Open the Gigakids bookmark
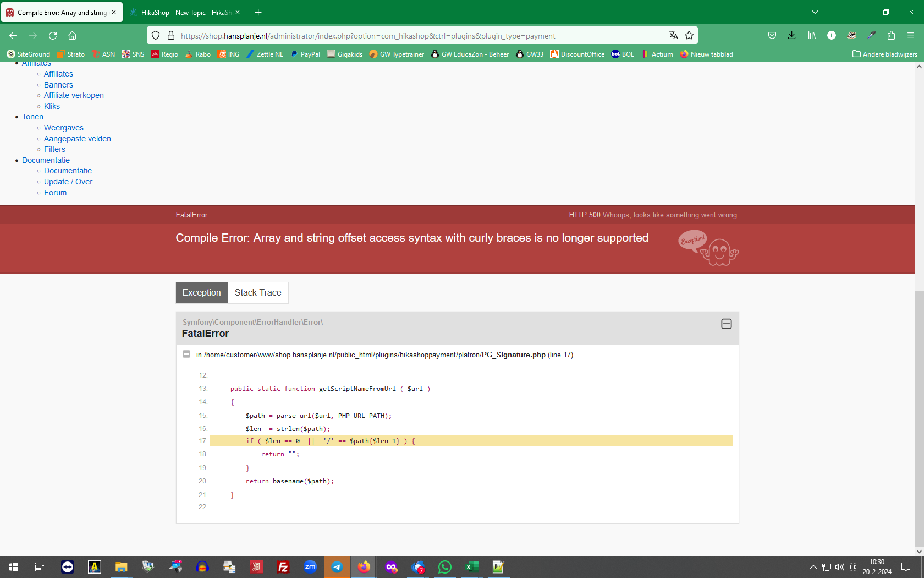 [345, 54]
